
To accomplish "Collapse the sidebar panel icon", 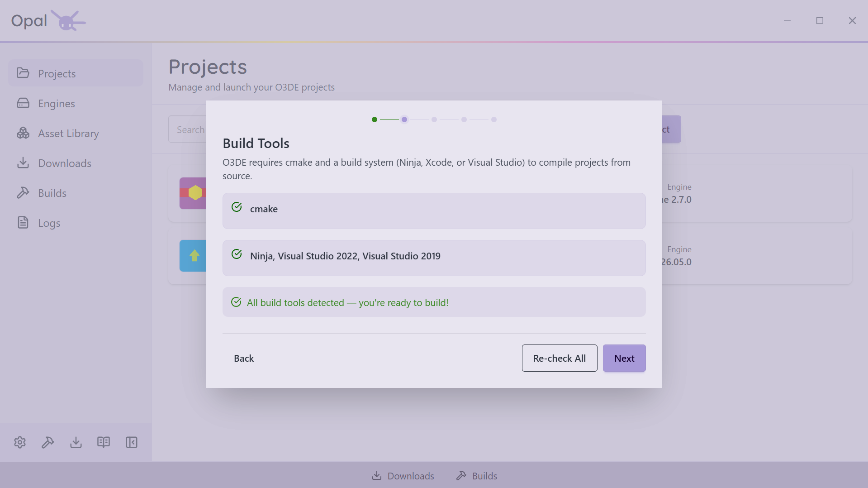I will pos(132,442).
